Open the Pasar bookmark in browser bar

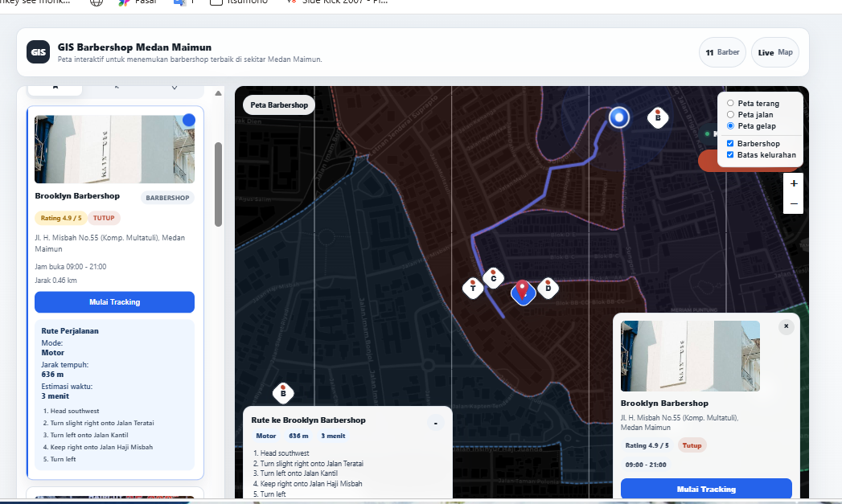click(x=138, y=2)
